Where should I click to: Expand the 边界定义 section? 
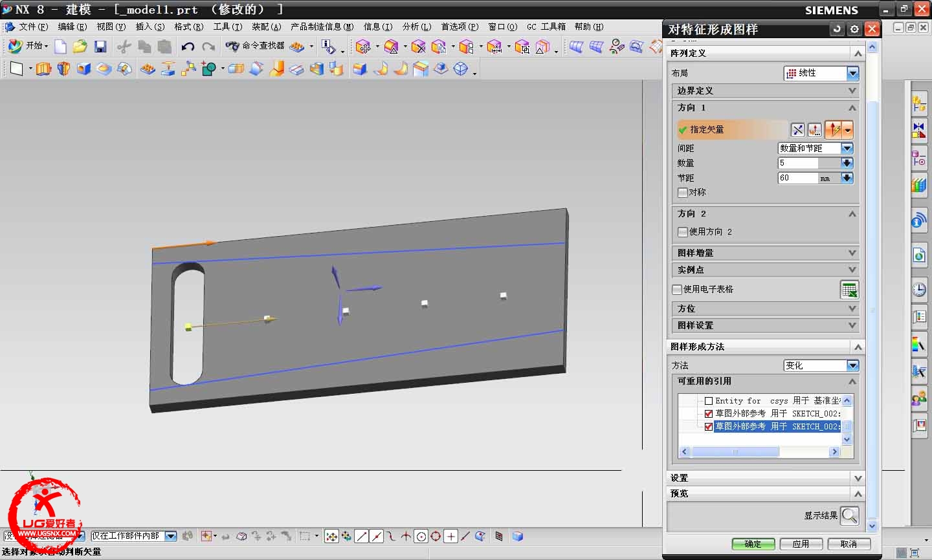[x=766, y=91]
